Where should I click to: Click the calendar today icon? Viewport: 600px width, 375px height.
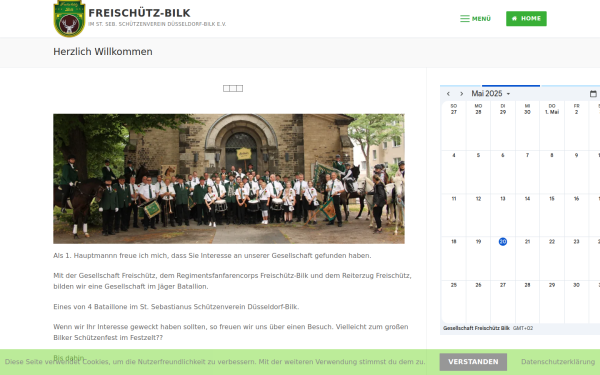point(593,94)
